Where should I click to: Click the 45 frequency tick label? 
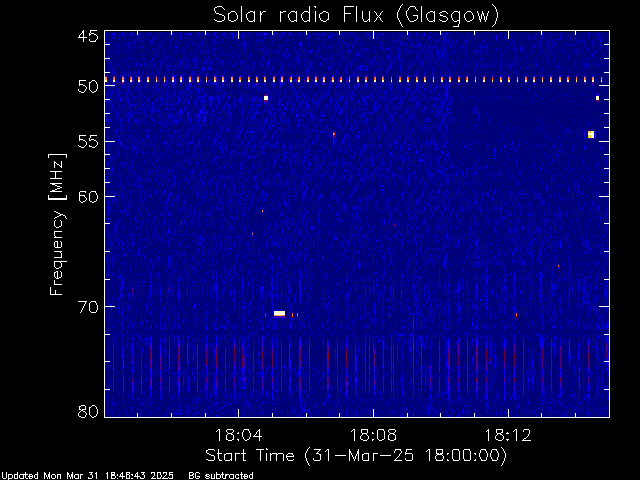88,36
